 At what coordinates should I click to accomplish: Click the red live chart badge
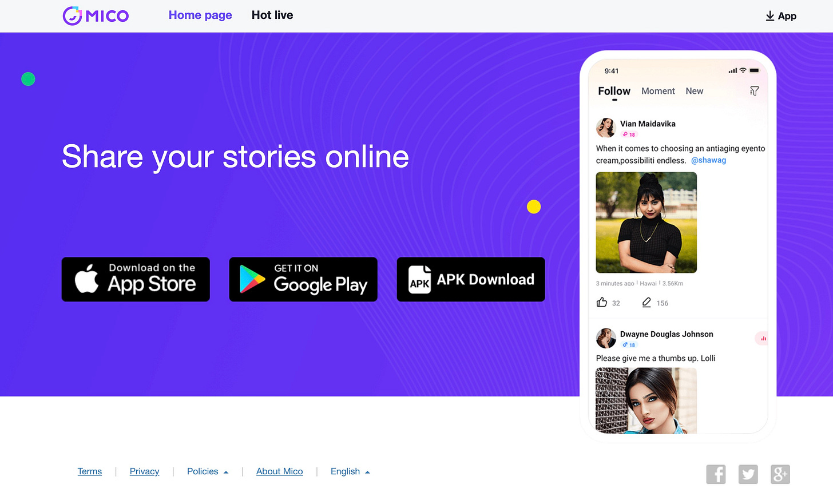tap(762, 339)
